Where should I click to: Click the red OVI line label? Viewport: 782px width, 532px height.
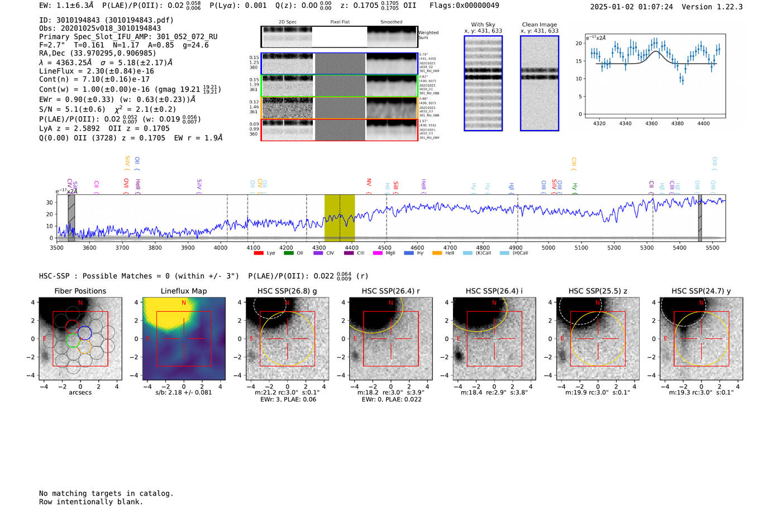click(x=126, y=185)
